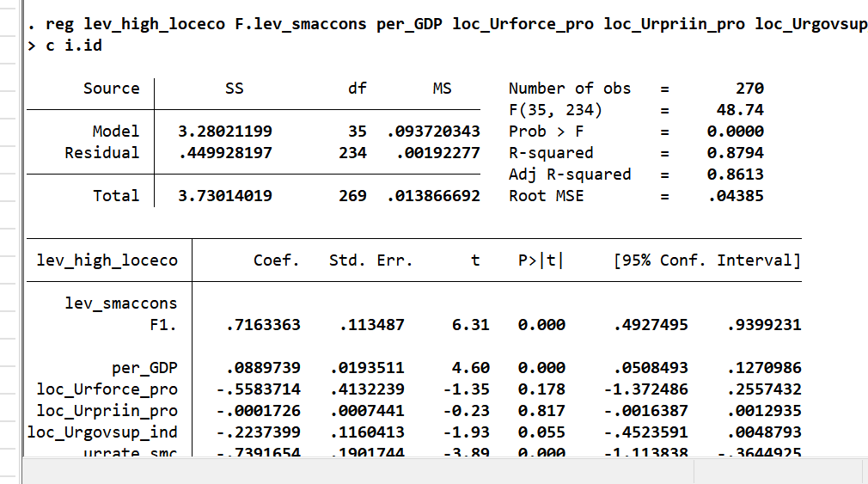
Task: Click the Residual row label
Action: 102,153
